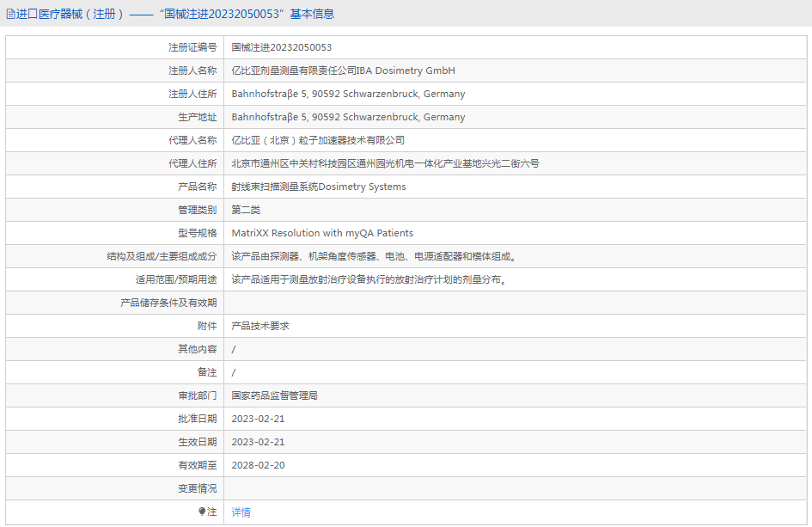Click the 结构及组成/主要组成成分 row label

(162, 256)
